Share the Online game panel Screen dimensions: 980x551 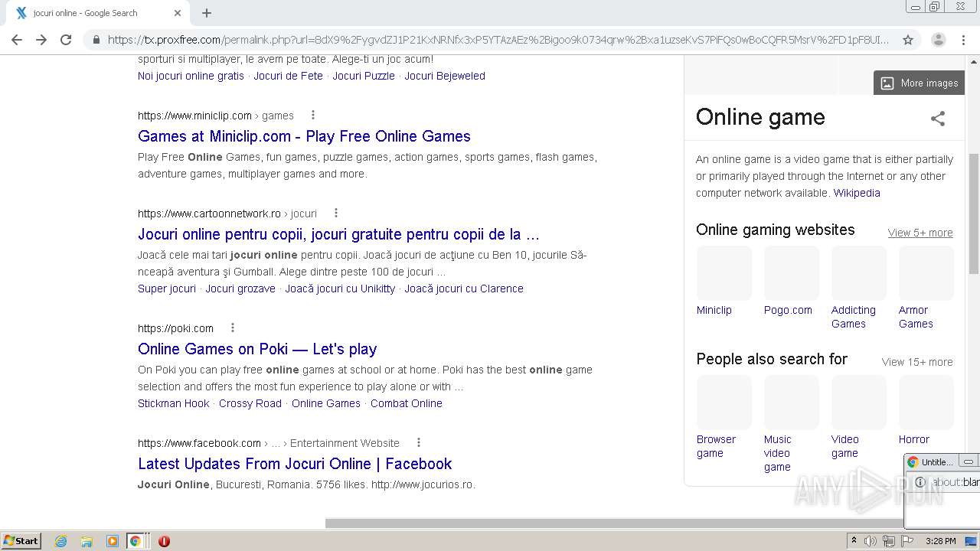[938, 118]
